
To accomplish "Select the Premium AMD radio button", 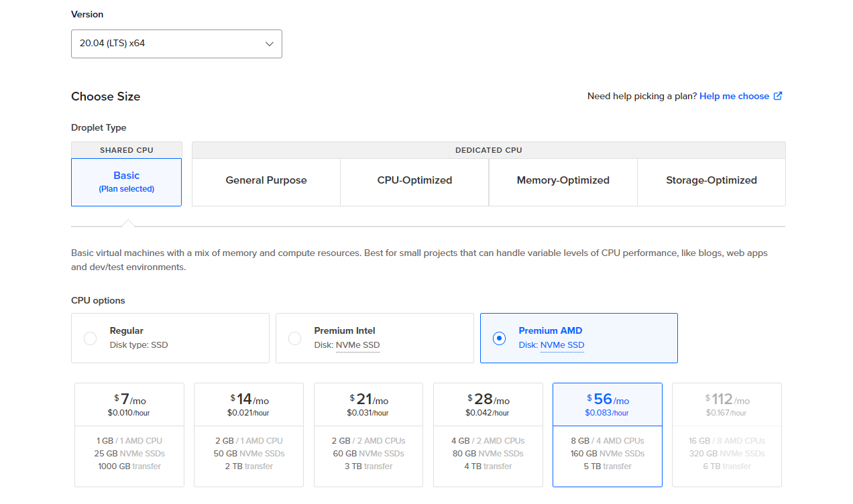I will tap(499, 338).
